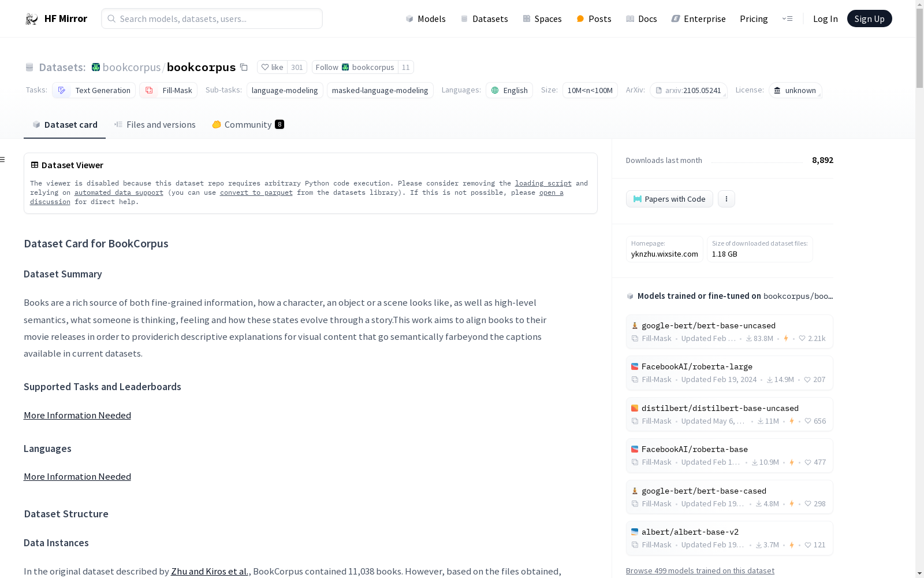Open the automated data support link
The width and height of the screenshot is (924, 578).
pos(119,192)
